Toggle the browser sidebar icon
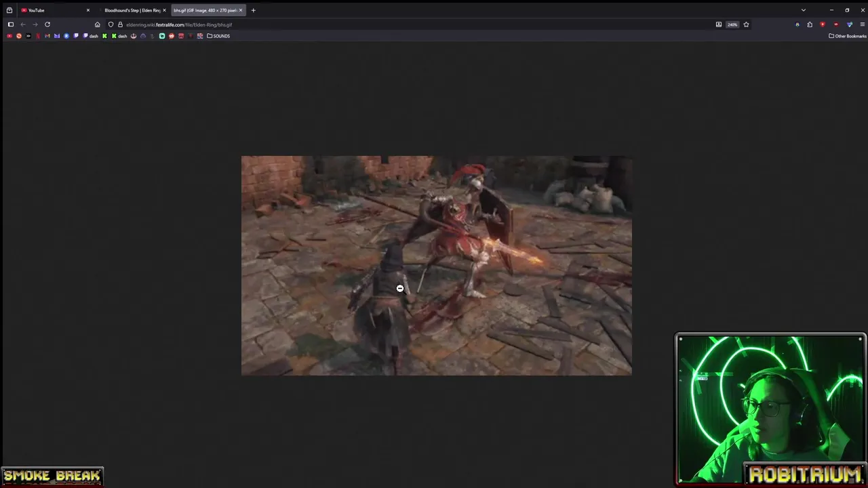This screenshot has height=488, width=868. click(x=11, y=24)
